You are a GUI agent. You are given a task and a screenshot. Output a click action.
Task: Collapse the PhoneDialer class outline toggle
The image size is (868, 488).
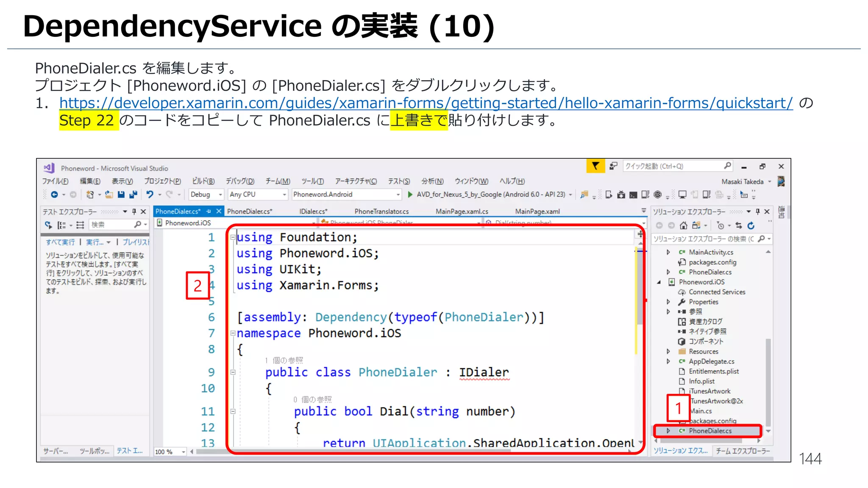click(233, 372)
